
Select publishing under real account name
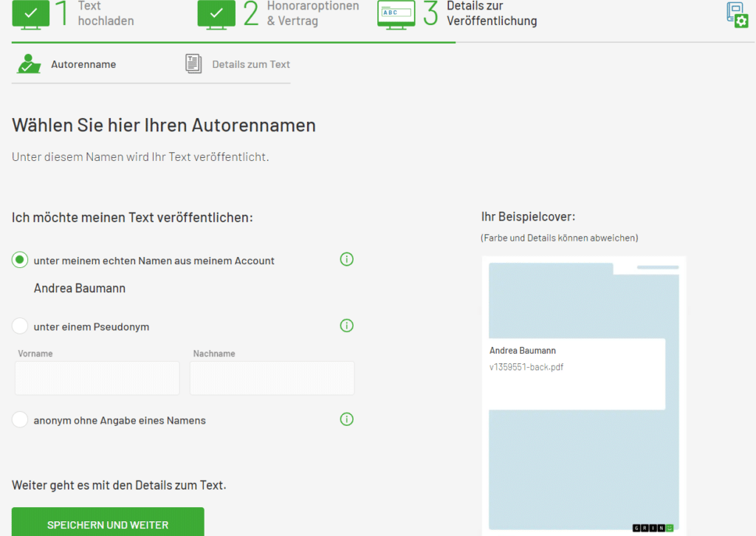20,260
